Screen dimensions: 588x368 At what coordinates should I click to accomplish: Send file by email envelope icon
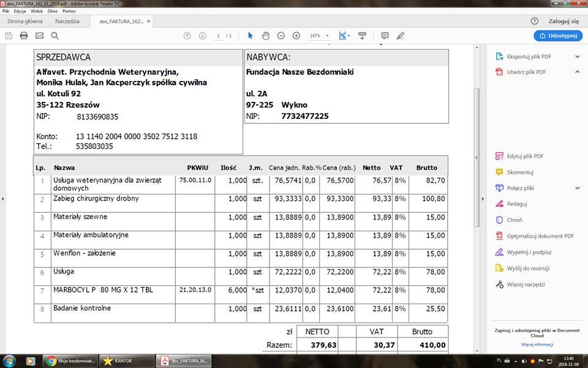tap(39, 36)
